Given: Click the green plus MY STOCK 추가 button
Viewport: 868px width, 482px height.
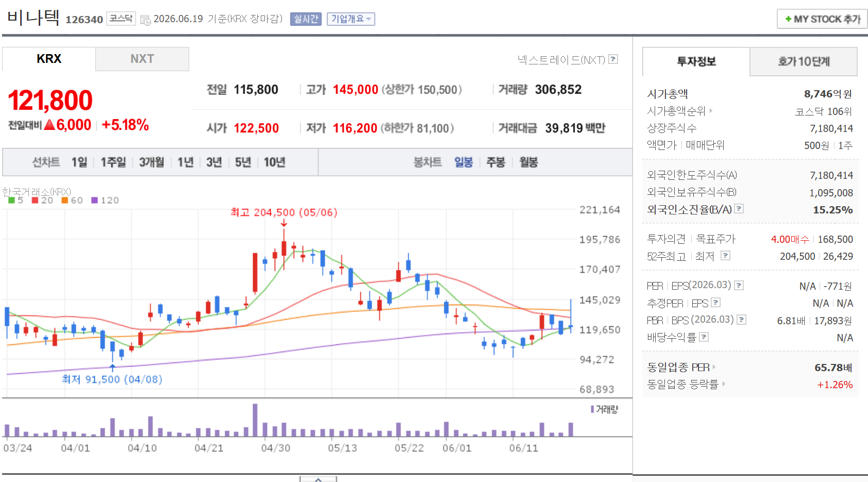Looking at the screenshot, I should point(822,19).
